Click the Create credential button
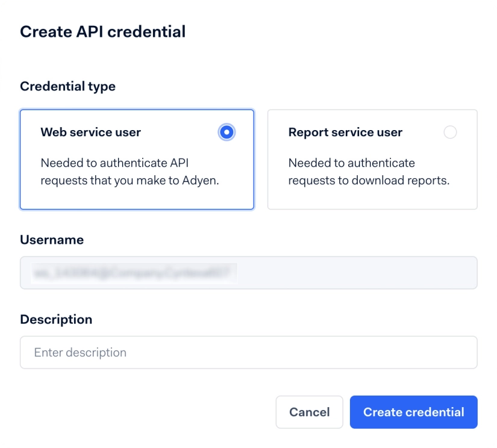This screenshot has width=497, height=448. pos(413,412)
